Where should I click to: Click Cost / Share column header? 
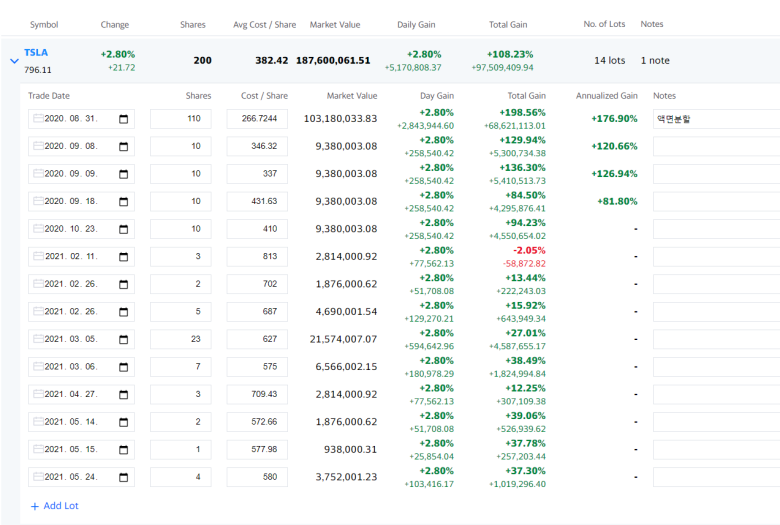[x=264, y=96]
